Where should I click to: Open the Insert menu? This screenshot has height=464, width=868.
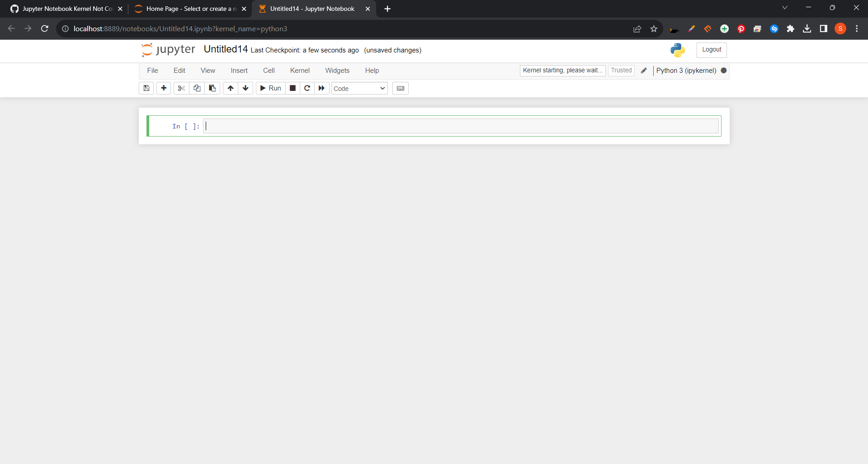239,71
